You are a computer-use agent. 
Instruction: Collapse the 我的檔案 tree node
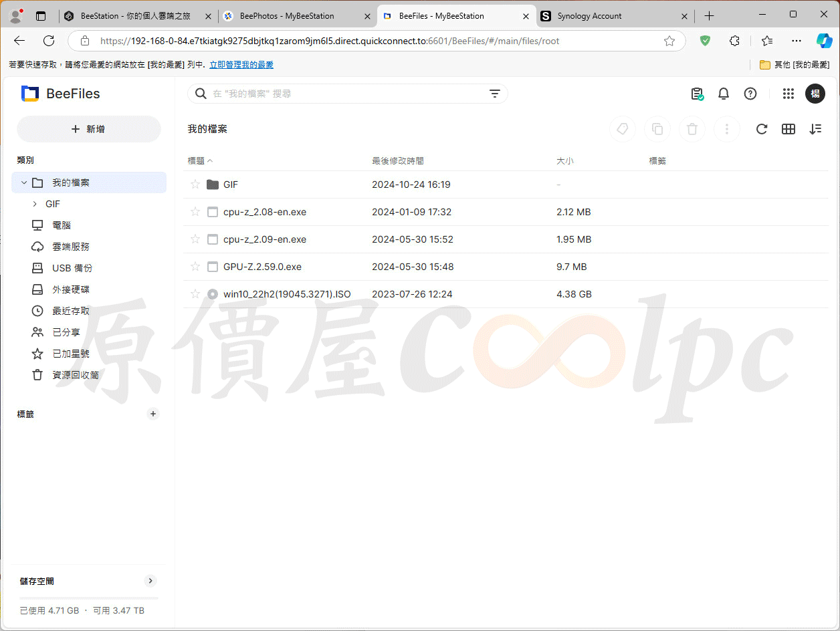[x=24, y=182]
